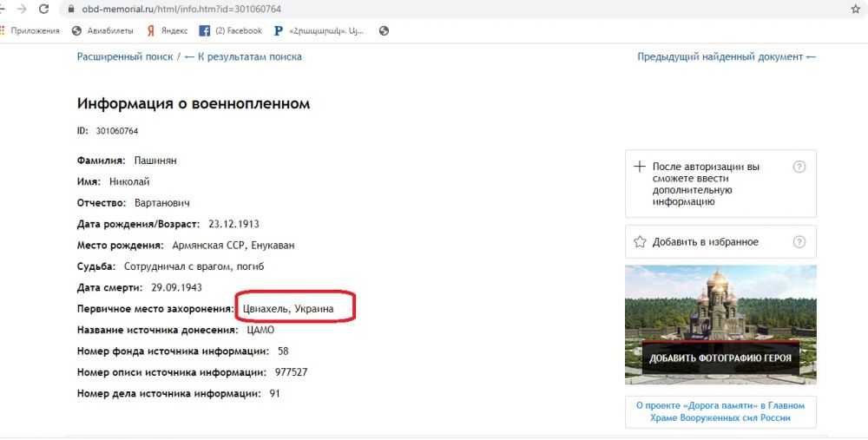Go to Расширенный поиск
Image resolution: width=868 pixels, height=440 pixels.
coord(125,56)
